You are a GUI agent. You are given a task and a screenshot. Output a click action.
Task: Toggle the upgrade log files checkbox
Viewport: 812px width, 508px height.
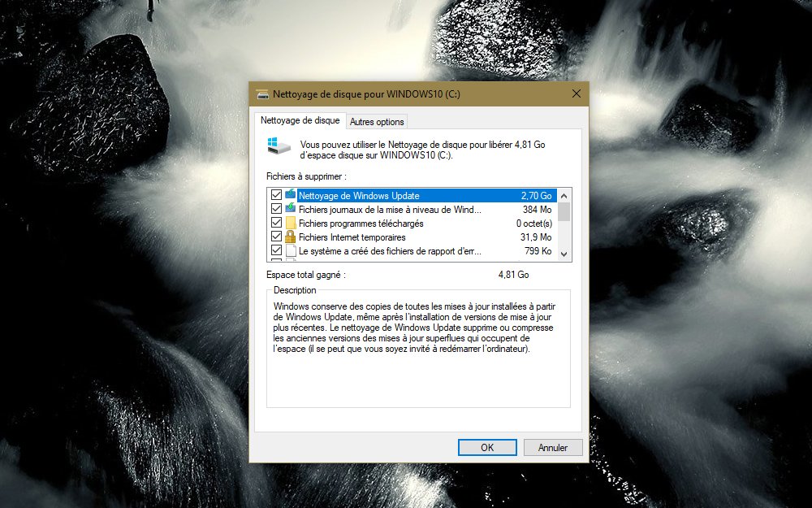(276, 209)
